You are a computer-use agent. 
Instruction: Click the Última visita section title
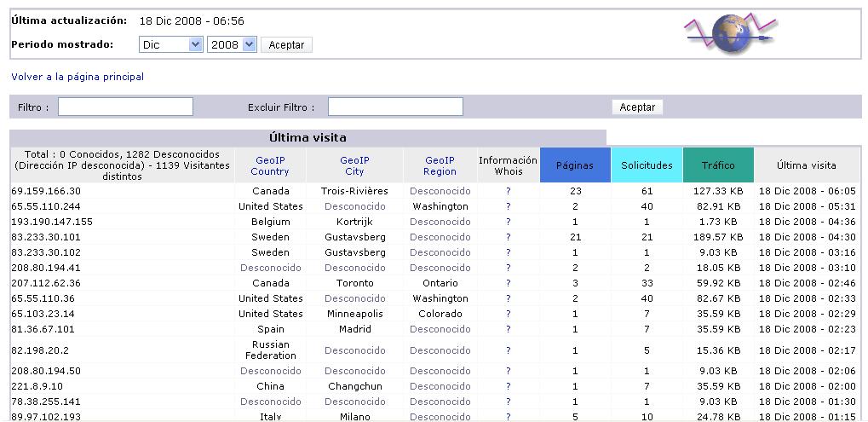[x=308, y=137]
